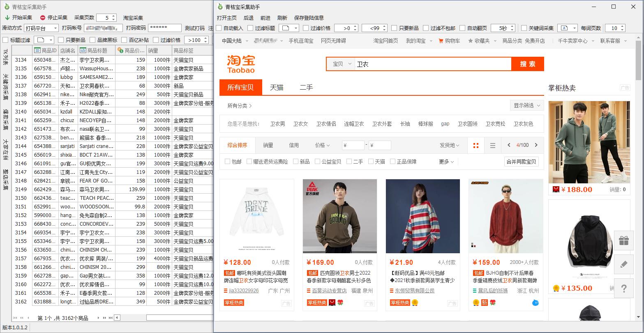Increase 采集页数 with the up stepper arrow

(x=113, y=16)
